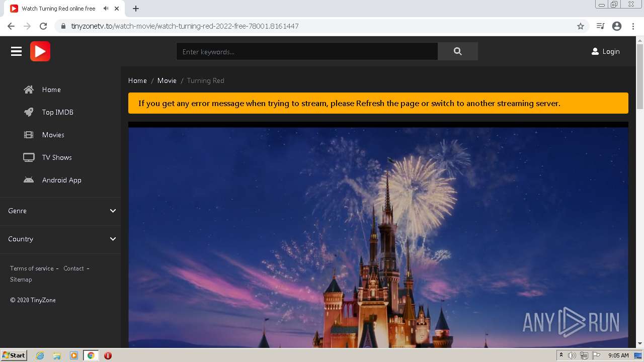Viewport: 644px width, 362px height.
Task: Click the Movies film strip icon
Action: point(29,135)
